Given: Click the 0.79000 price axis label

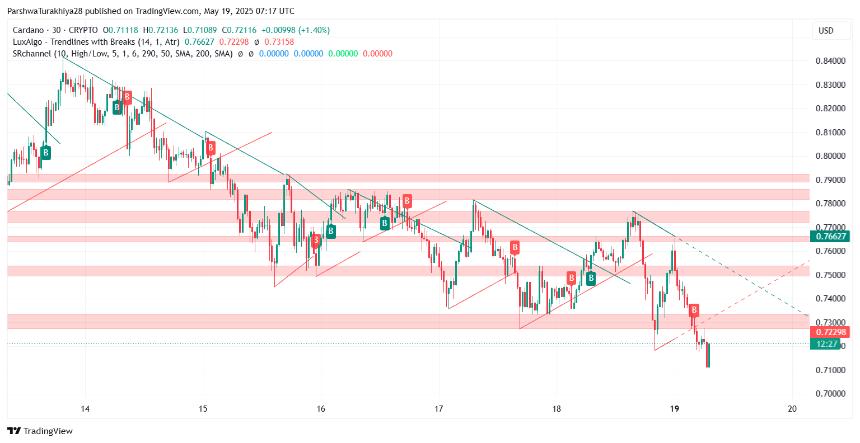Looking at the screenshot, I should [830, 180].
